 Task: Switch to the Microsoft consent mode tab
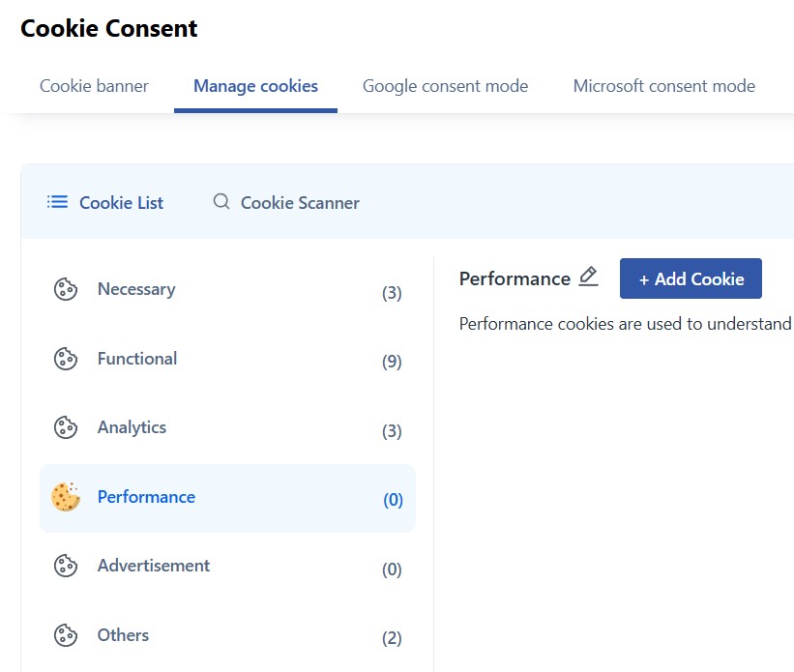664,86
